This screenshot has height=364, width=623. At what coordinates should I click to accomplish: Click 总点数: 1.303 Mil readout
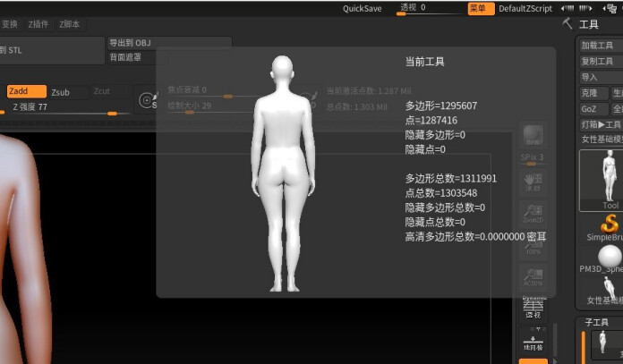point(357,106)
